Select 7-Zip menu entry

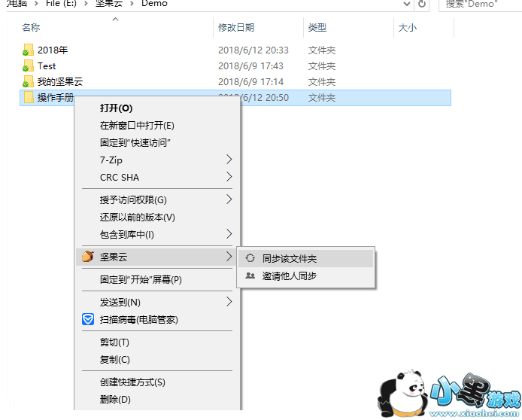(156, 160)
